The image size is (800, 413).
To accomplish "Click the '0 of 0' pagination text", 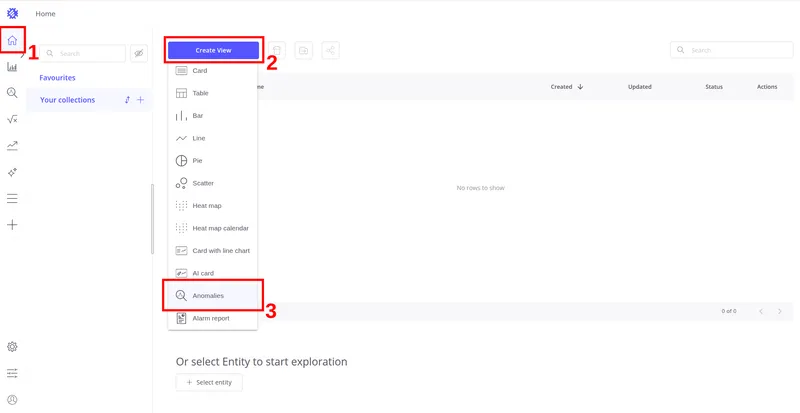I will coord(729,311).
